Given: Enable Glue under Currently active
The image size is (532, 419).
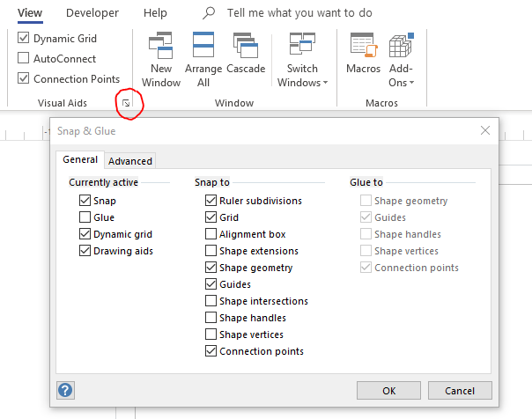Looking at the screenshot, I should click(x=85, y=217).
